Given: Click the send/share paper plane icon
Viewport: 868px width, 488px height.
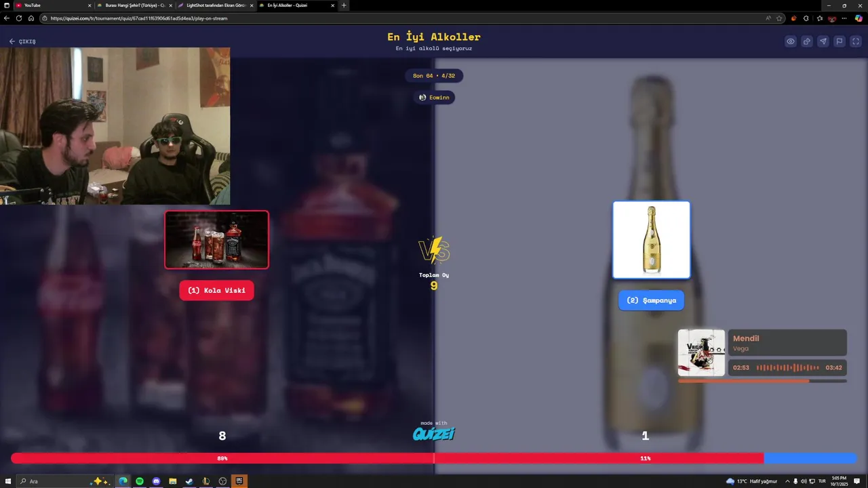Looking at the screenshot, I should (x=823, y=41).
